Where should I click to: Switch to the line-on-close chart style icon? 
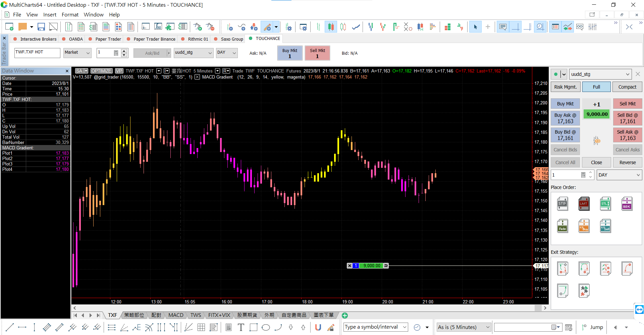(356, 27)
